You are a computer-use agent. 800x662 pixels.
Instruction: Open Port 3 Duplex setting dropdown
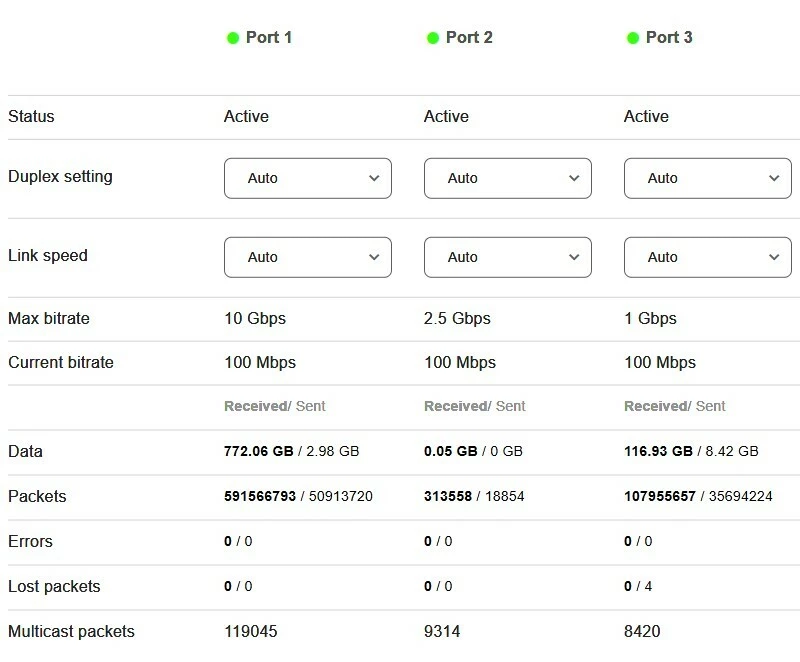point(707,178)
